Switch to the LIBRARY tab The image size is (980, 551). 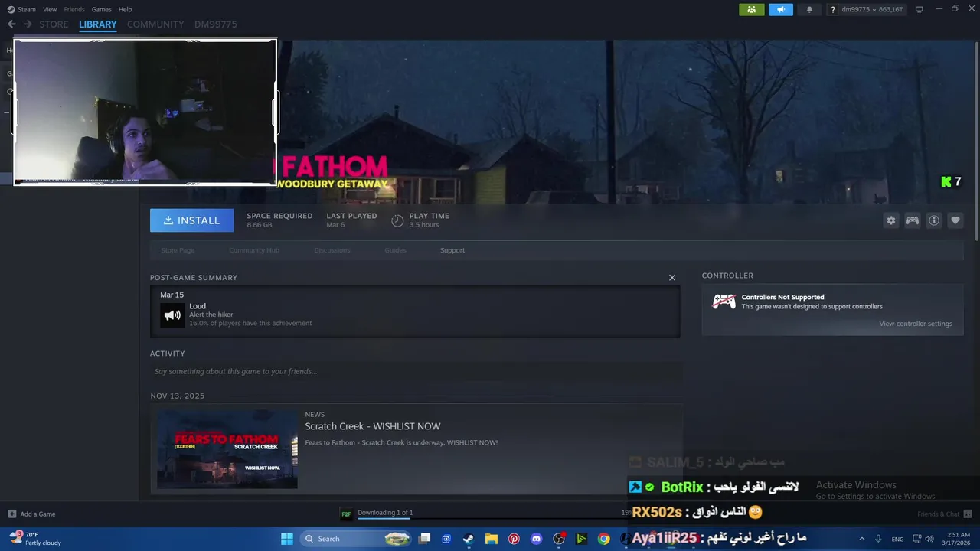(98, 24)
